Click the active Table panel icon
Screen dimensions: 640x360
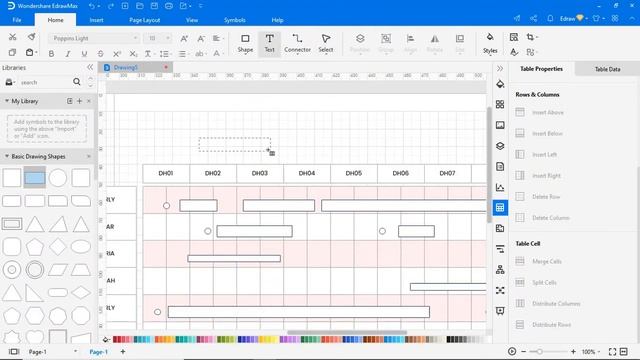pos(500,208)
